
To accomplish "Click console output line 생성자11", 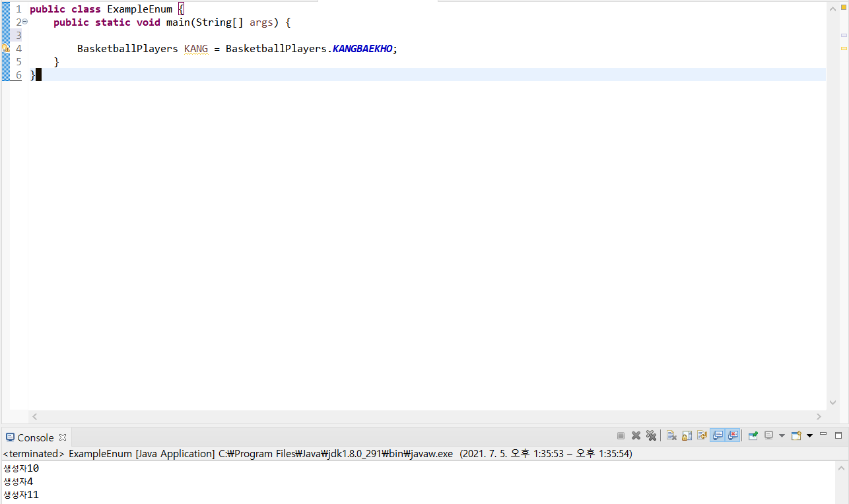I will (x=21, y=495).
